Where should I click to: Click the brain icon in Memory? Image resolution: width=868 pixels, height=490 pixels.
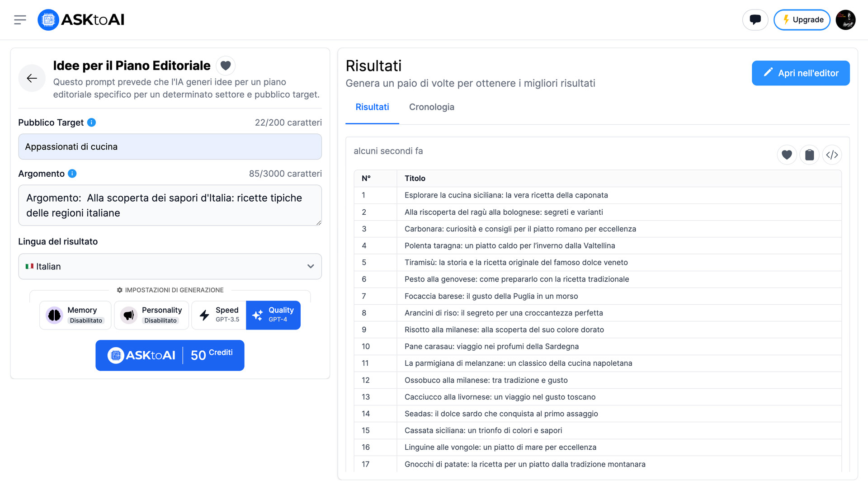click(54, 315)
